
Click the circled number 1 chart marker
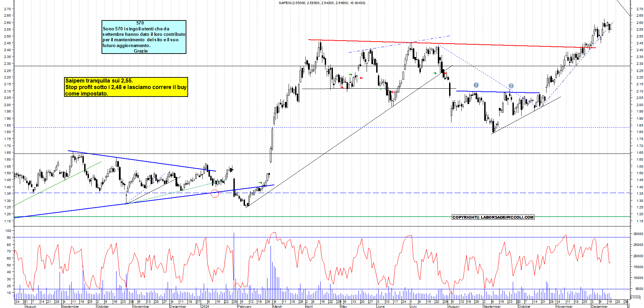click(x=476, y=85)
